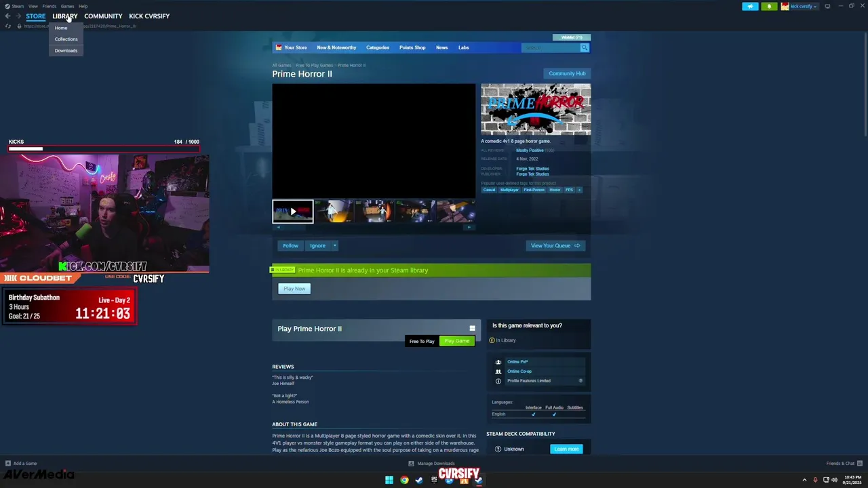Open the Games menu
The height and width of the screenshot is (488, 868).
pyautogui.click(x=67, y=6)
